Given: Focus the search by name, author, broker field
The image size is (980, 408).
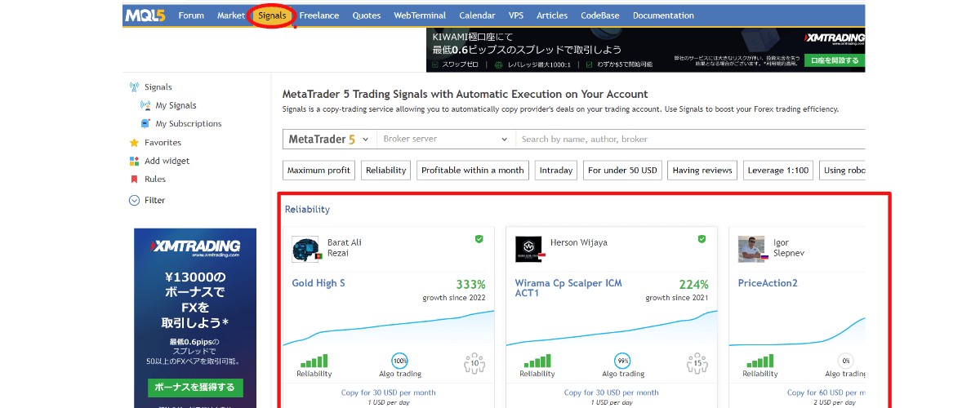Looking at the screenshot, I should pos(690,139).
